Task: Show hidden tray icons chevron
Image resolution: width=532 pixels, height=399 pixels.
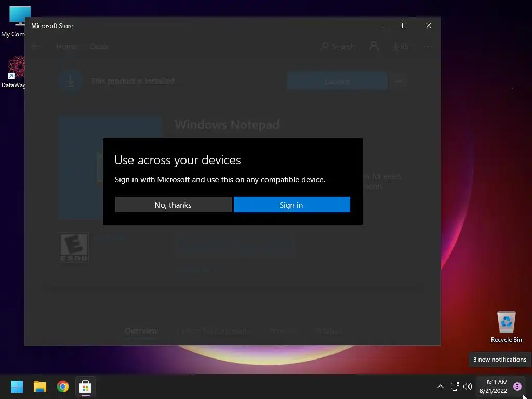Action: (441, 387)
